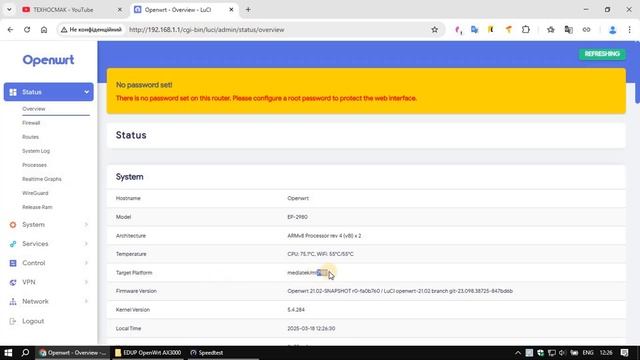The image size is (640, 360).
Task: Open the browser profile avatar icon
Action: click(x=612, y=30)
